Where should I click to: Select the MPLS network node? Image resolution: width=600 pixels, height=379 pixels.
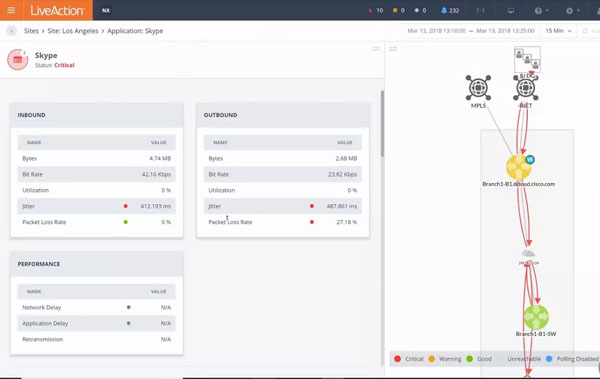478,88
